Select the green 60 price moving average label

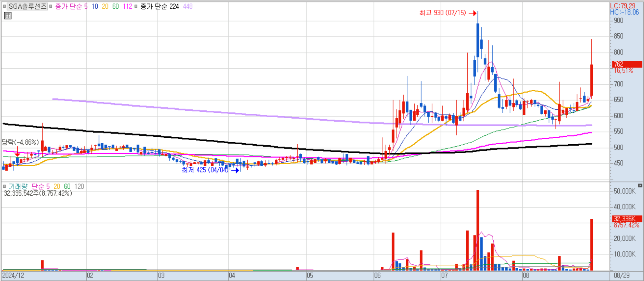[x=115, y=6]
